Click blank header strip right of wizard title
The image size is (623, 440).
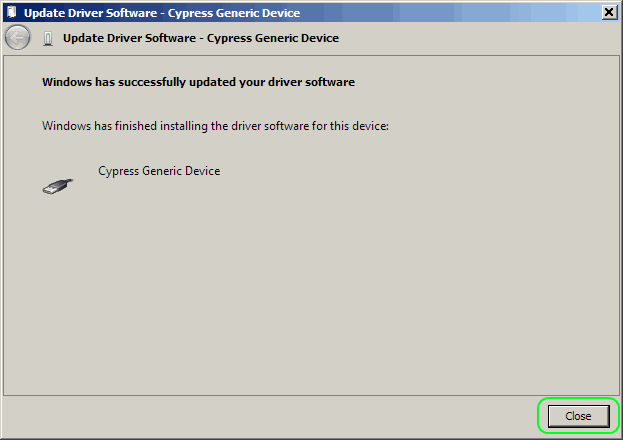click(480, 38)
